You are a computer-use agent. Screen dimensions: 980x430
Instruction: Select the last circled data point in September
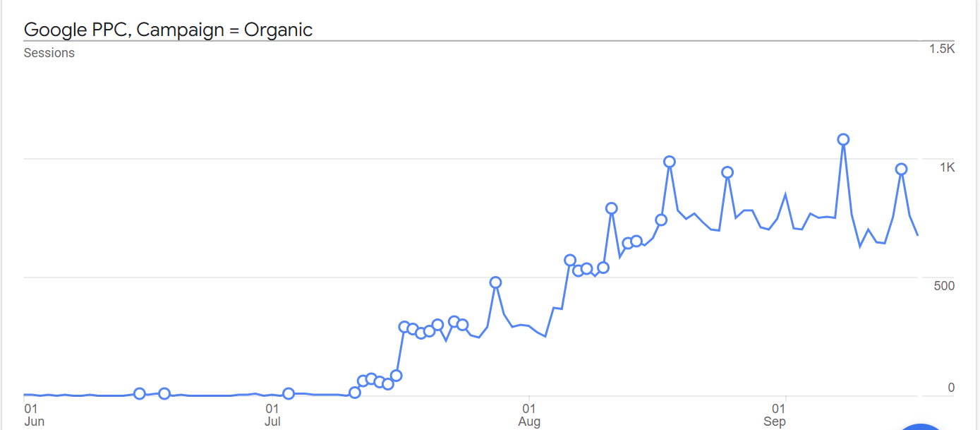click(901, 169)
